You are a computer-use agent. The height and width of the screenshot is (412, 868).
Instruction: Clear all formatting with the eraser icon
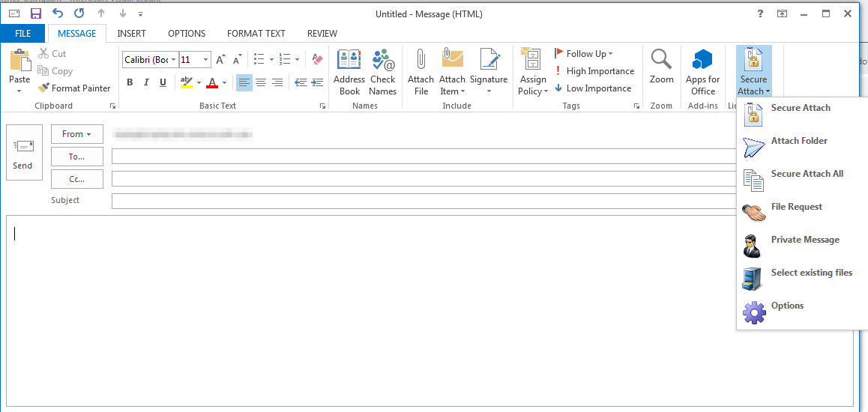tap(317, 59)
